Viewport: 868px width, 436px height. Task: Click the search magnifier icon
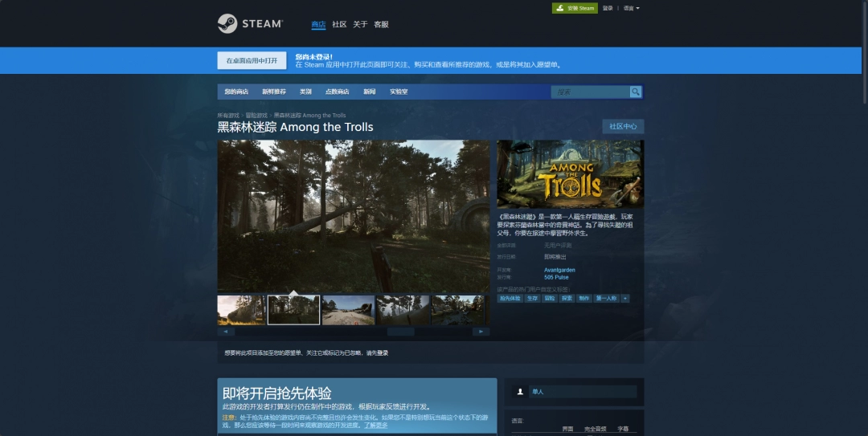636,92
